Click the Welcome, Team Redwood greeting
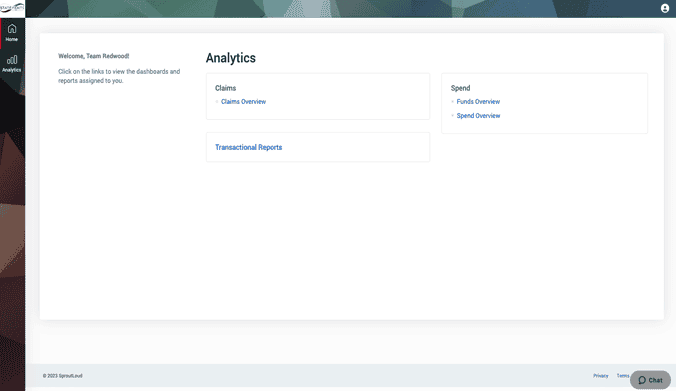 coord(94,56)
